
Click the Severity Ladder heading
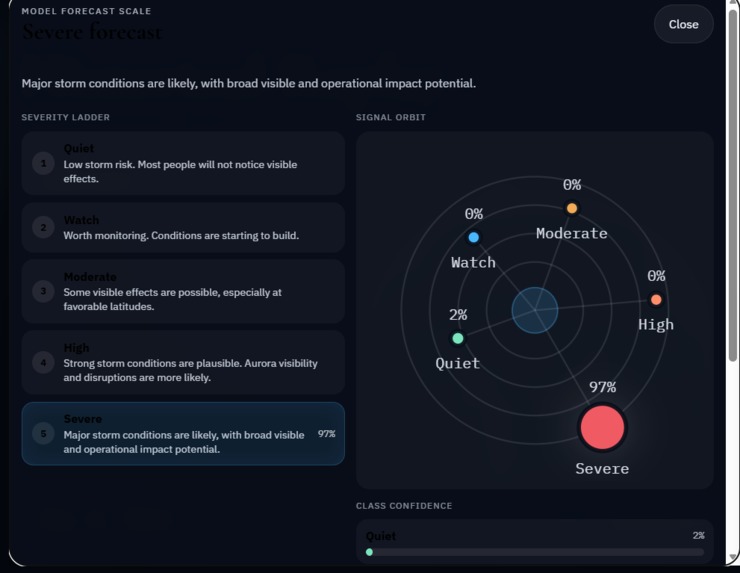(x=66, y=117)
